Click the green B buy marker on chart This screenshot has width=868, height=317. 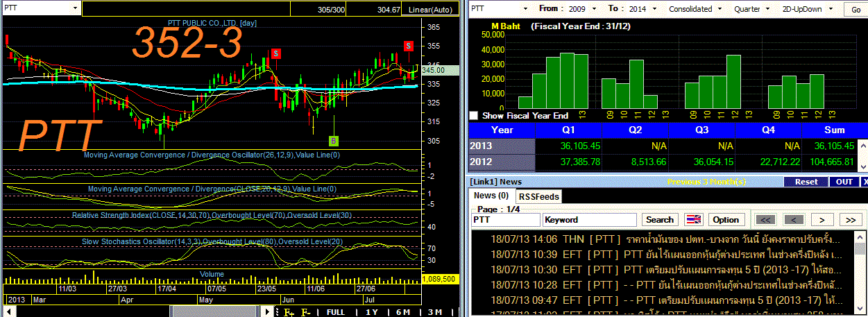(x=334, y=141)
